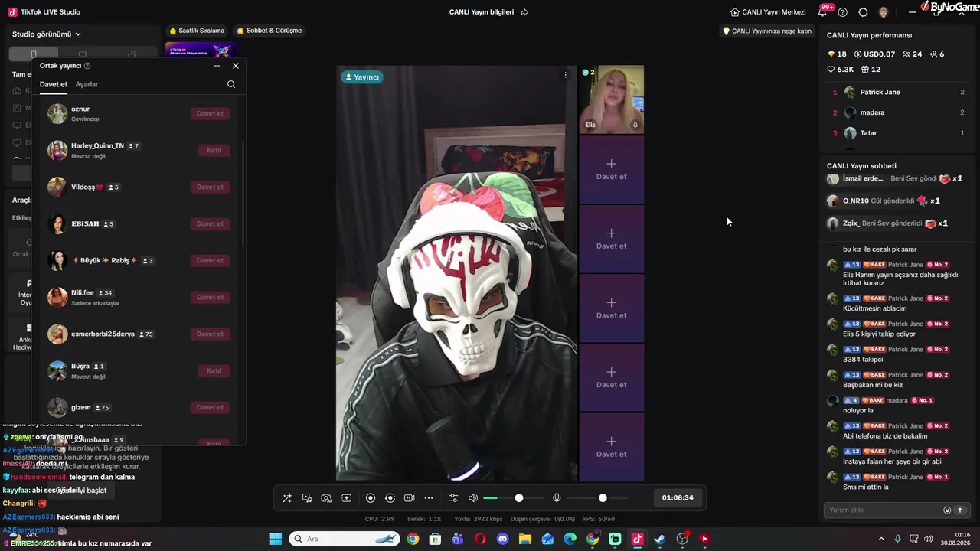Click the oznur avatar in invite list

point(57,114)
